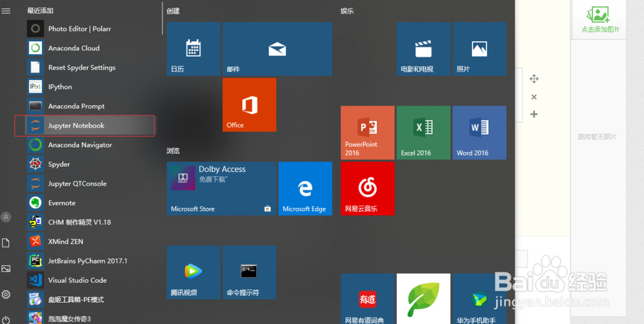Open Documents icon in Start sidebar
Viewport: 644px width, 324px height.
point(6,243)
